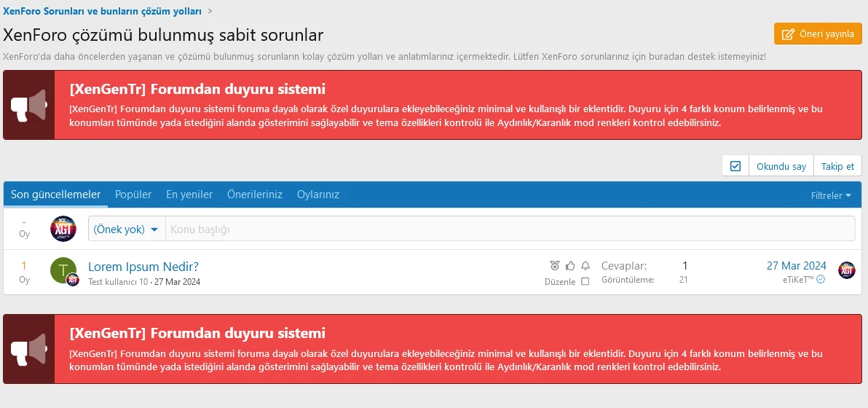Click the medal award icon on the thread

[x=555, y=266]
